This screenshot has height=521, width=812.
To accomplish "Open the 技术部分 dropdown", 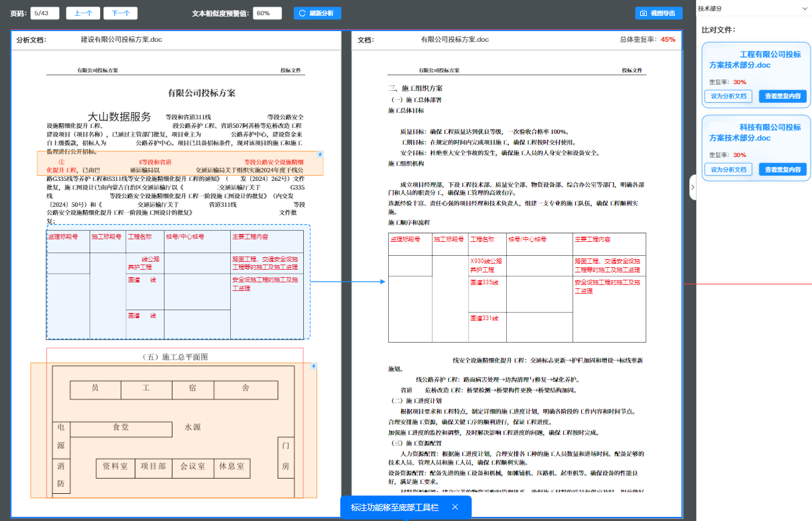I will (x=754, y=9).
